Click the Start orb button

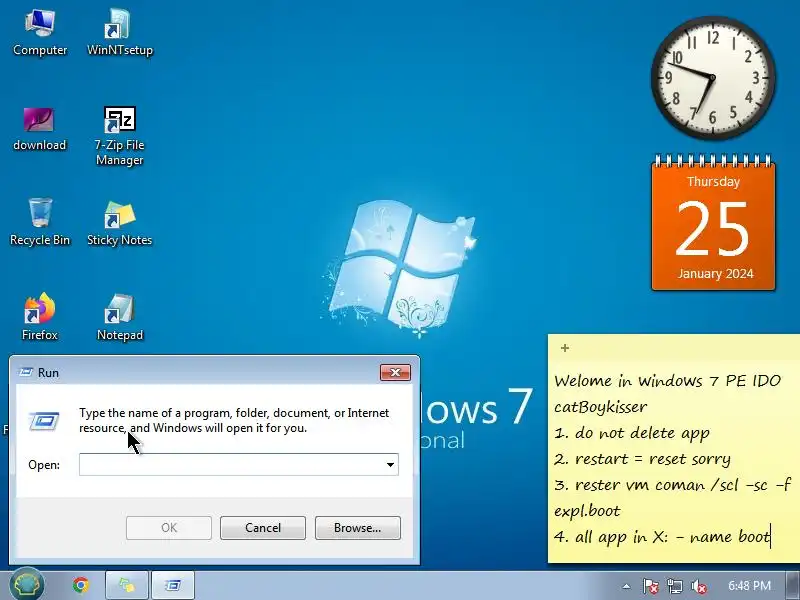click(x=27, y=585)
